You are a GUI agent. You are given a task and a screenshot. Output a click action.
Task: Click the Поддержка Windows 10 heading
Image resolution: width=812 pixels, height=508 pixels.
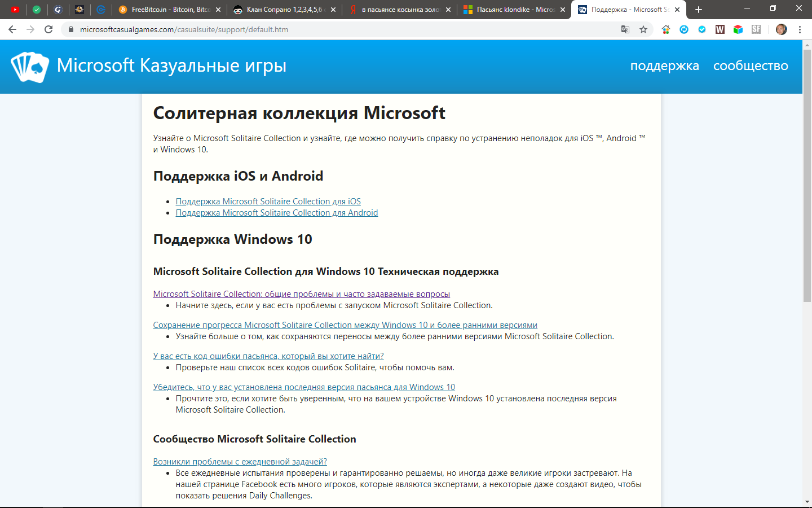232,239
